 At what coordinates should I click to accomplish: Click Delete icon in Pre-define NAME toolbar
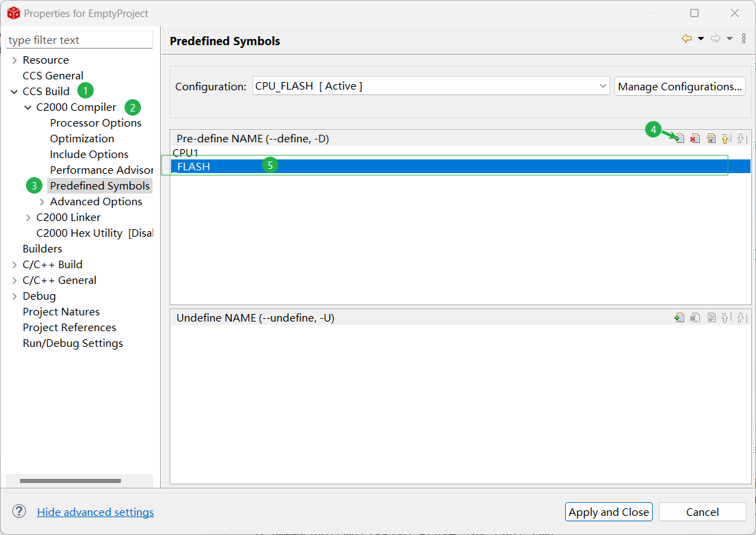(695, 138)
